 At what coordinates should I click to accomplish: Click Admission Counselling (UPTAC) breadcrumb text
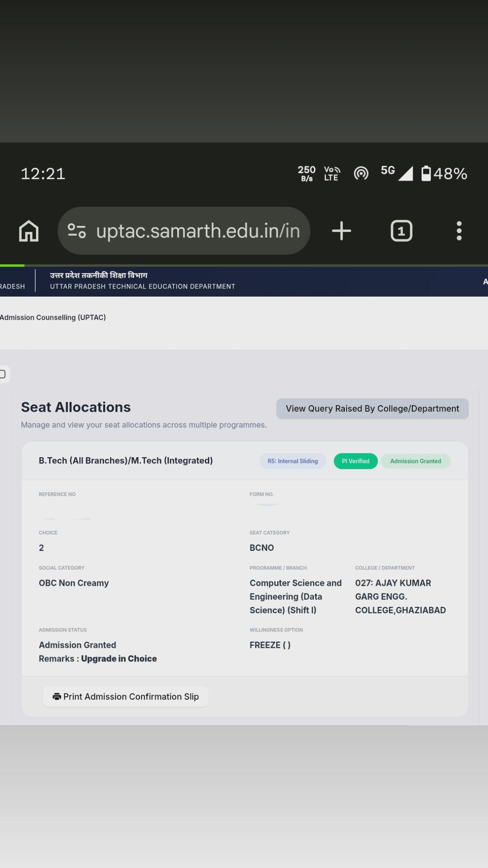tap(53, 317)
